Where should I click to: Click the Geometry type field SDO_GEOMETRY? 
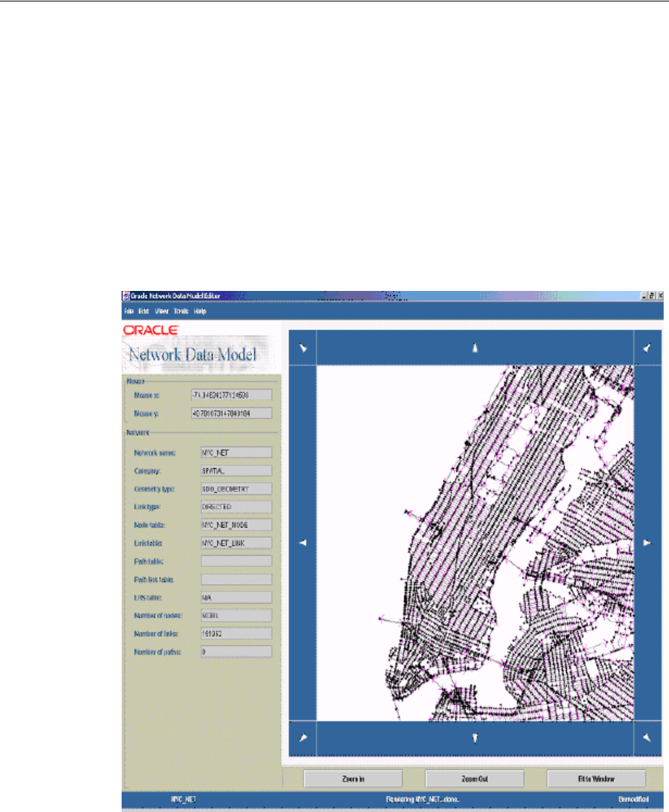(236, 489)
